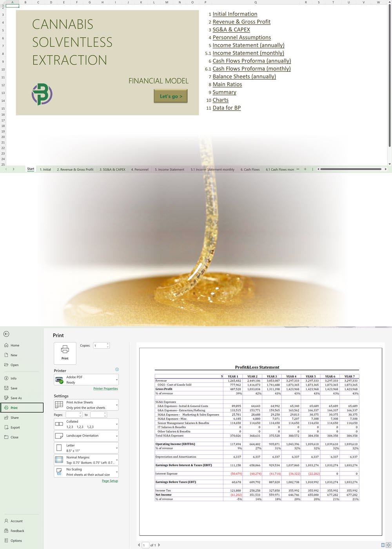The height and width of the screenshot is (549, 392).
Task: Switch to 2. Revenue & Gross Profit tab
Action: click(x=75, y=169)
